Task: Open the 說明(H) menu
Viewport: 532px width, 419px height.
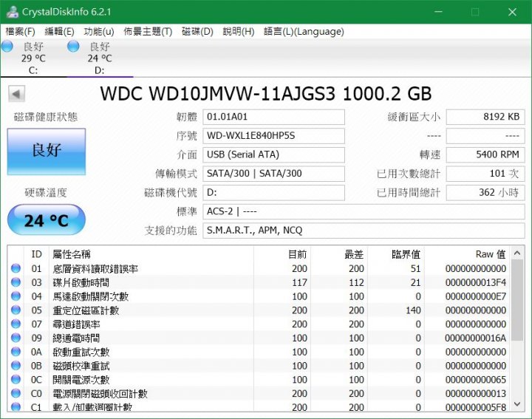Action: coord(239,32)
